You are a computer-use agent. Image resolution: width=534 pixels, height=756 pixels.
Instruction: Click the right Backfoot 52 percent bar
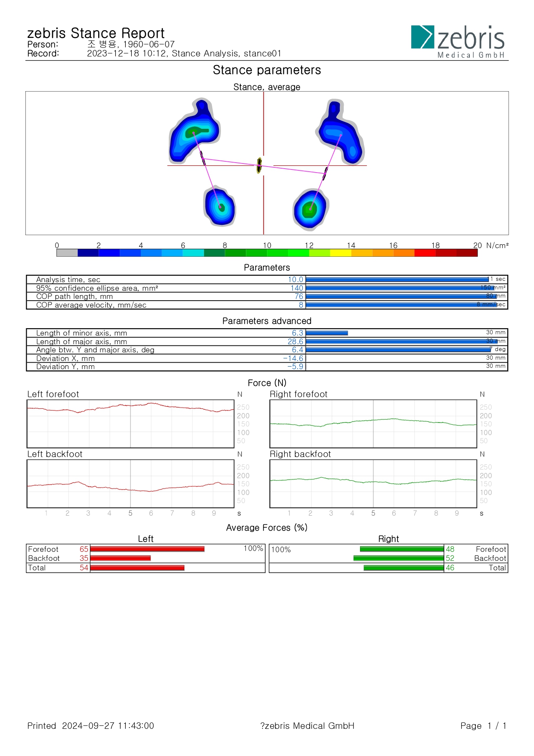(398, 558)
